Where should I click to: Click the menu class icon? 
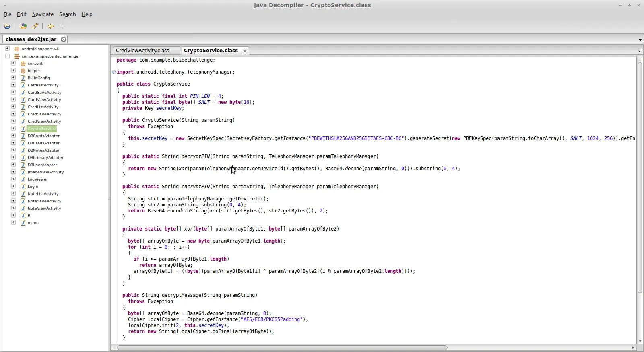coord(23,223)
